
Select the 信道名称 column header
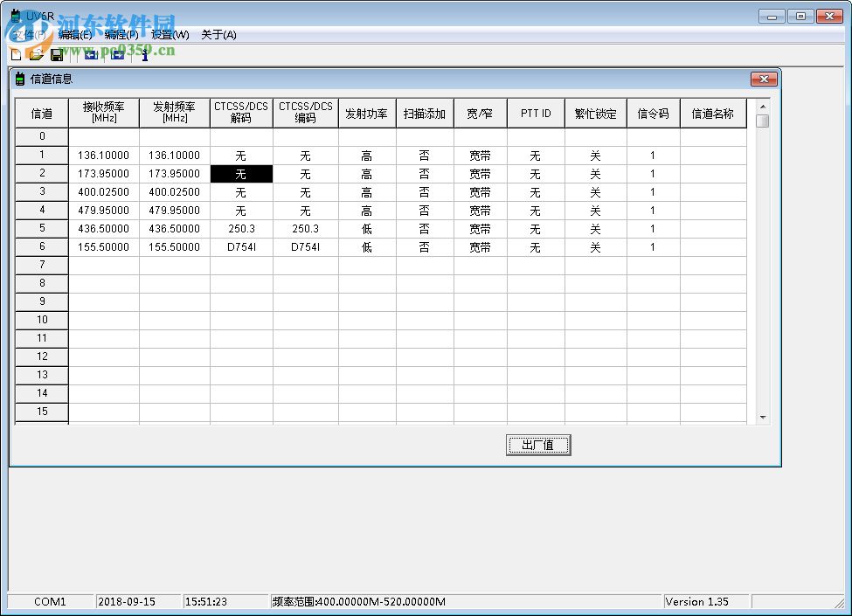[x=713, y=113]
